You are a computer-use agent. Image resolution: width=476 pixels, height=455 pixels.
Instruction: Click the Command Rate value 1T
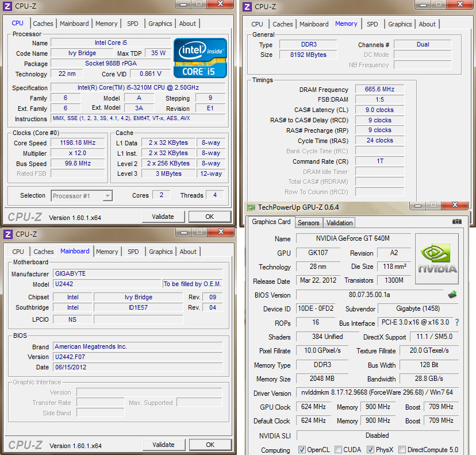tap(379, 161)
